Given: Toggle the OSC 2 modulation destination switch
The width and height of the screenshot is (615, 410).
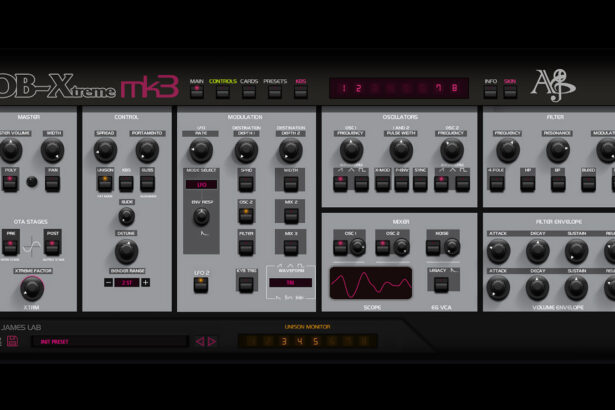Looking at the screenshot, I should click(246, 215).
